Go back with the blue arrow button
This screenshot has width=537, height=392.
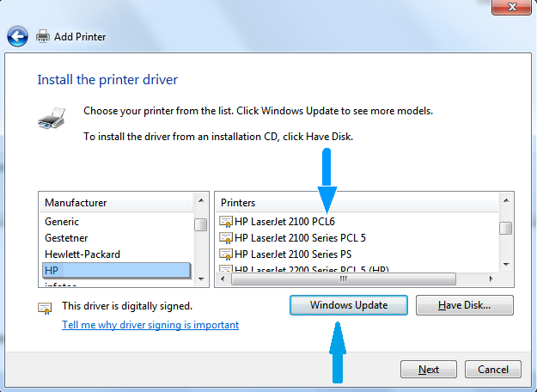tap(17, 36)
